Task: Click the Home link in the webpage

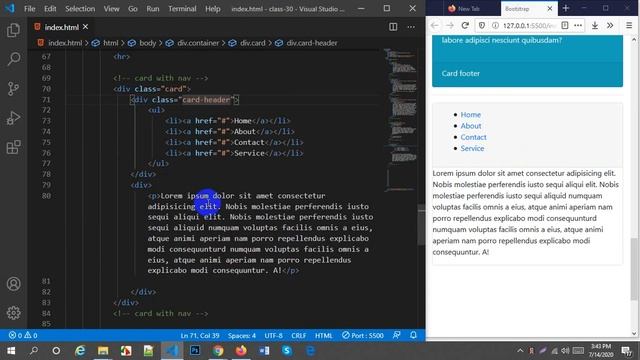Action: [x=471, y=115]
